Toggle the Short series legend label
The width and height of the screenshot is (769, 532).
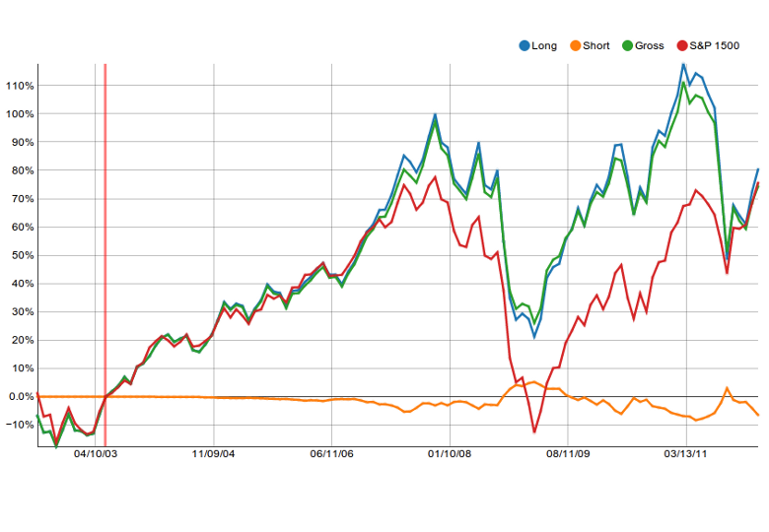tap(595, 45)
